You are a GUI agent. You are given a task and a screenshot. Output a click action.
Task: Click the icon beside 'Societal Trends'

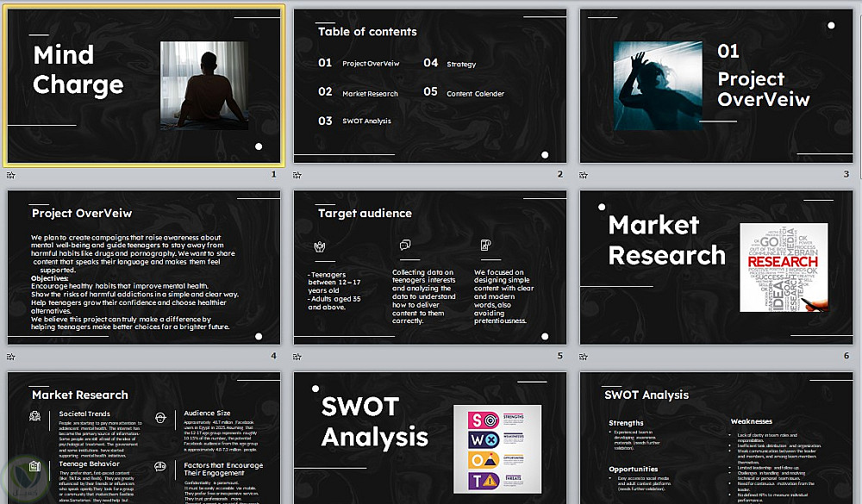click(34, 416)
